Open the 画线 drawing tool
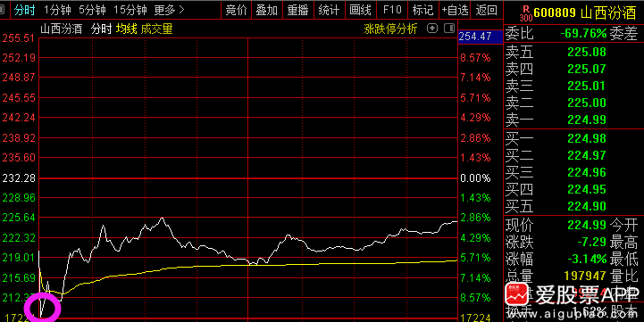This screenshot has height=322, width=644. (360, 10)
